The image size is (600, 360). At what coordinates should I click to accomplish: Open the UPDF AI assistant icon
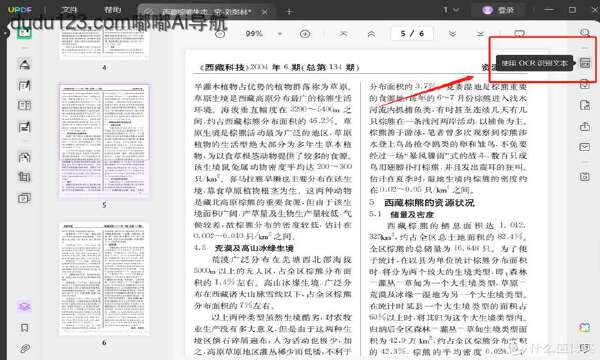coord(585,327)
